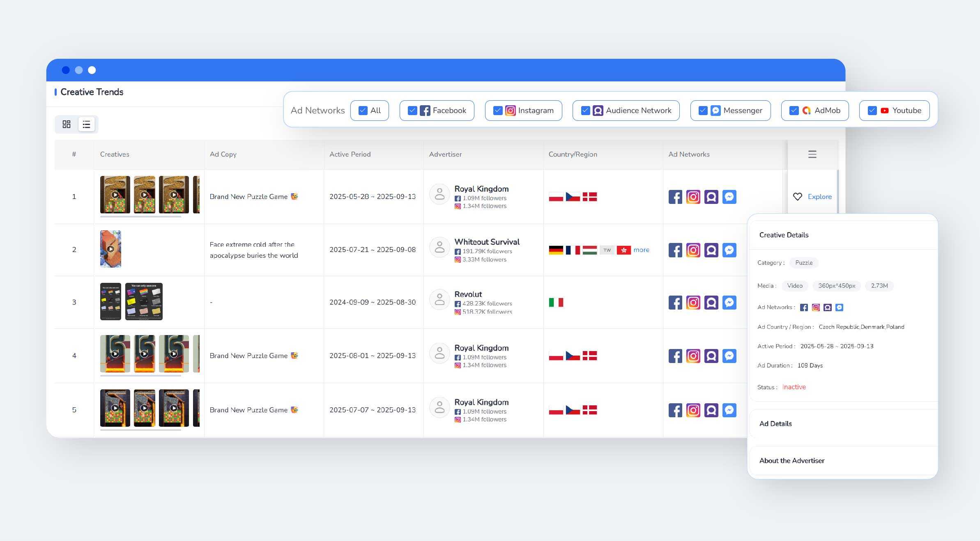Click Facebook icon in Whiteout Survival row
The height and width of the screenshot is (541, 980).
(x=675, y=250)
